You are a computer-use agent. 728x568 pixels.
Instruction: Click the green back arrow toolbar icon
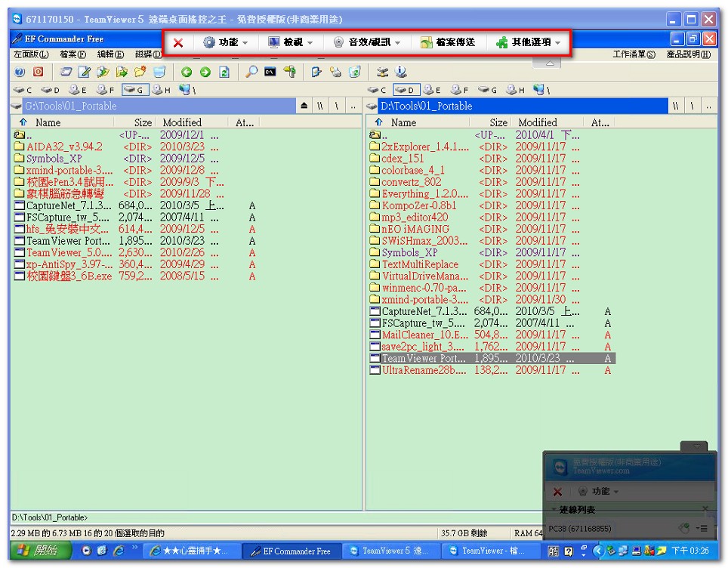(x=187, y=72)
